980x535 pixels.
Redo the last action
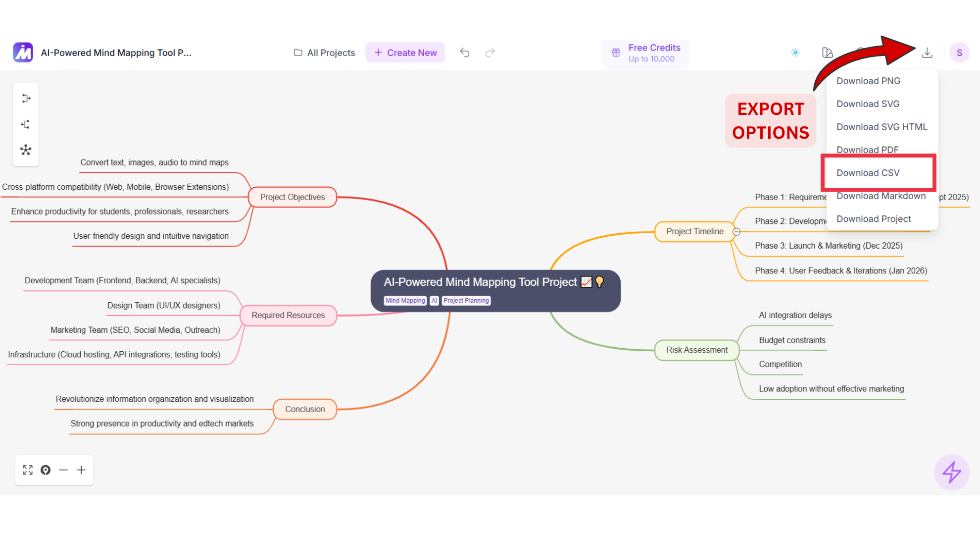490,53
